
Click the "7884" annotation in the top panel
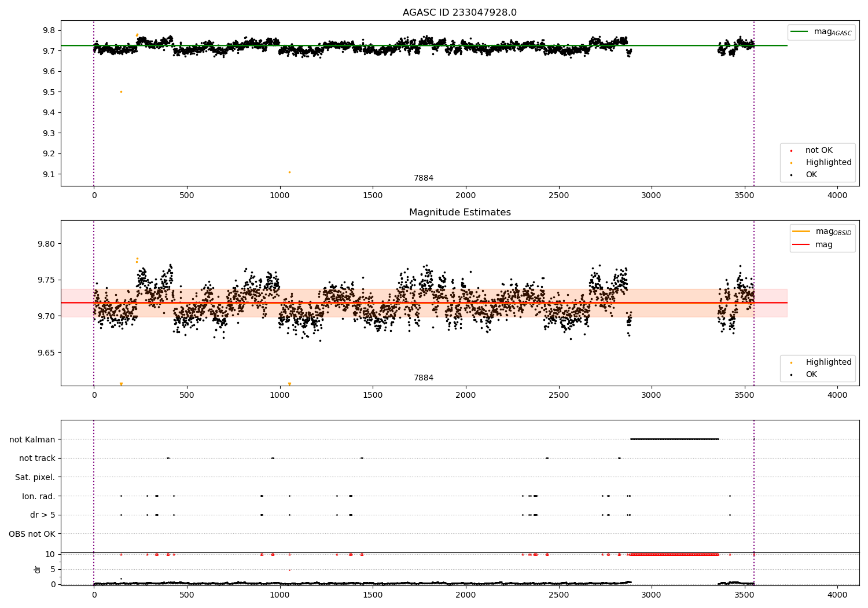tap(424, 178)
